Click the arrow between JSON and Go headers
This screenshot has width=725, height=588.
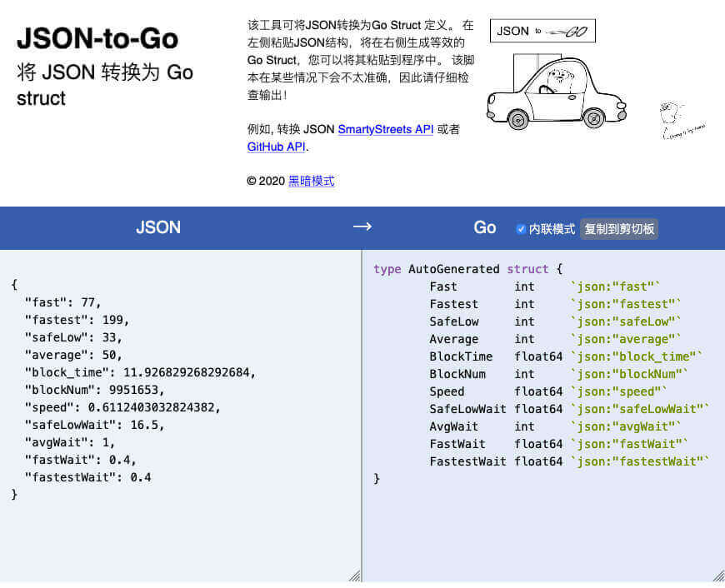pyautogui.click(x=362, y=227)
